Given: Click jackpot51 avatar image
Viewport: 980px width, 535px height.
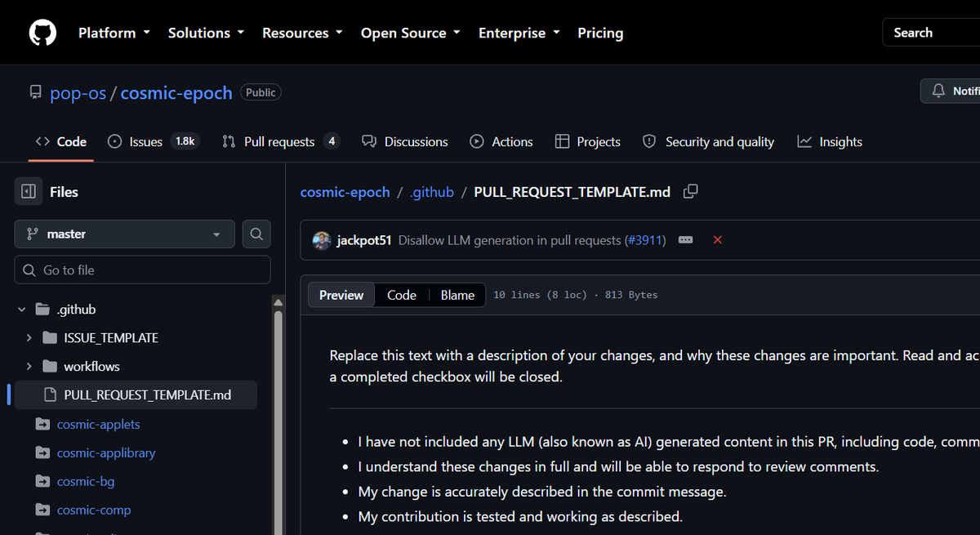Looking at the screenshot, I should coord(322,240).
